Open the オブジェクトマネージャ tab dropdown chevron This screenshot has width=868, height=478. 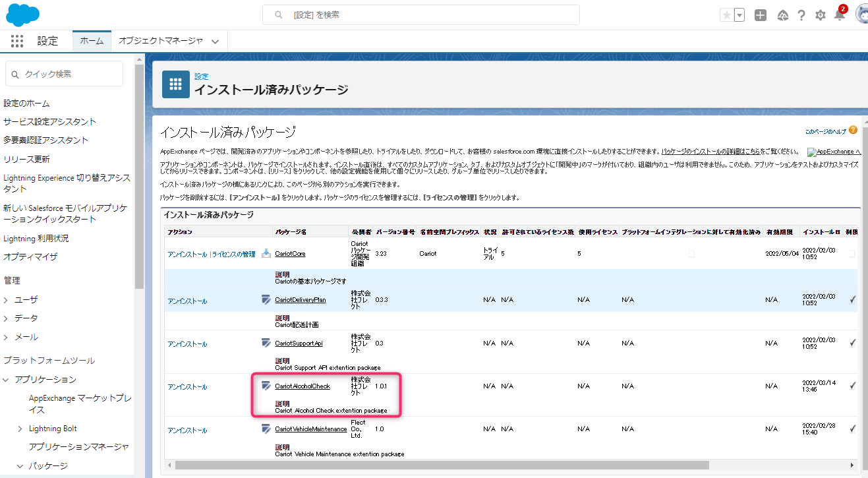pyautogui.click(x=216, y=41)
